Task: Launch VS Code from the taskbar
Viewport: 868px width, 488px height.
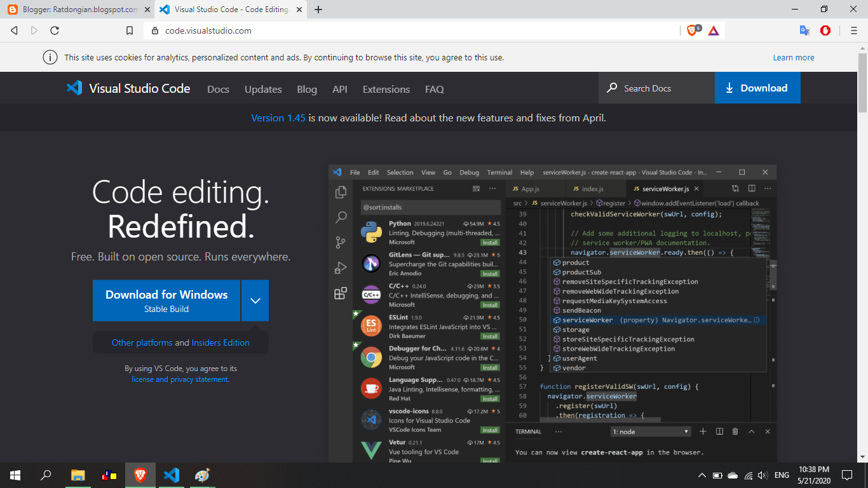Action: point(171,475)
